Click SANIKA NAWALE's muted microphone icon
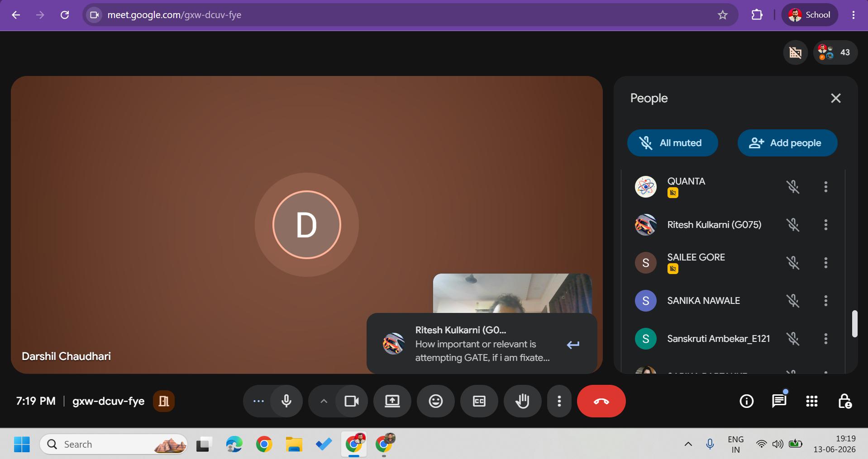 pyautogui.click(x=793, y=301)
